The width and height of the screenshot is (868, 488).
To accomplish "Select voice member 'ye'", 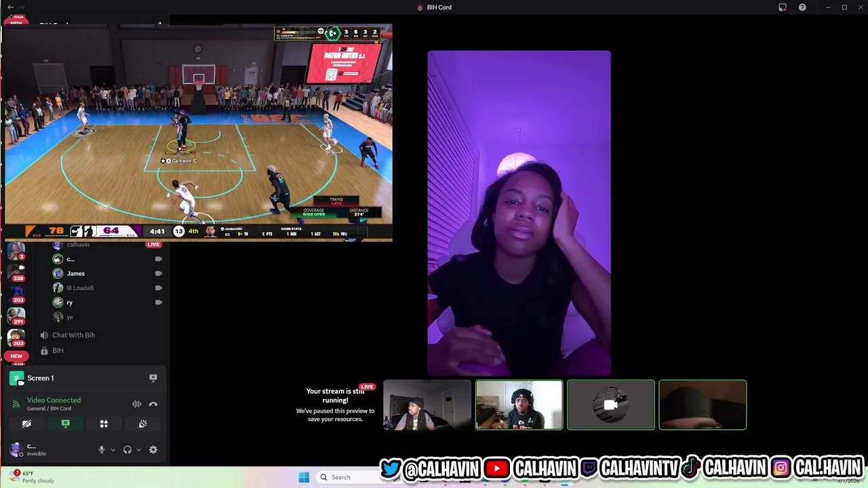I will 69,317.
